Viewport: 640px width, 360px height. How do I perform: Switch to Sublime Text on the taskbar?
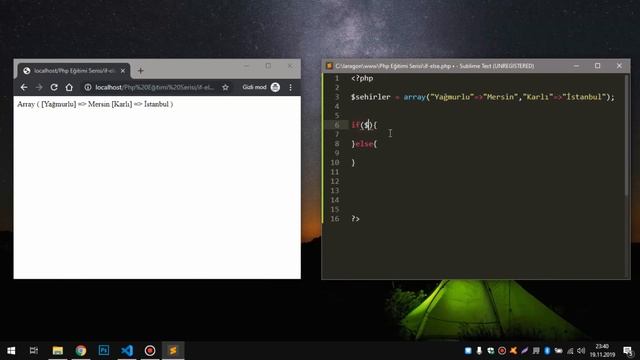pyautogui.click(x=173, y=351)
